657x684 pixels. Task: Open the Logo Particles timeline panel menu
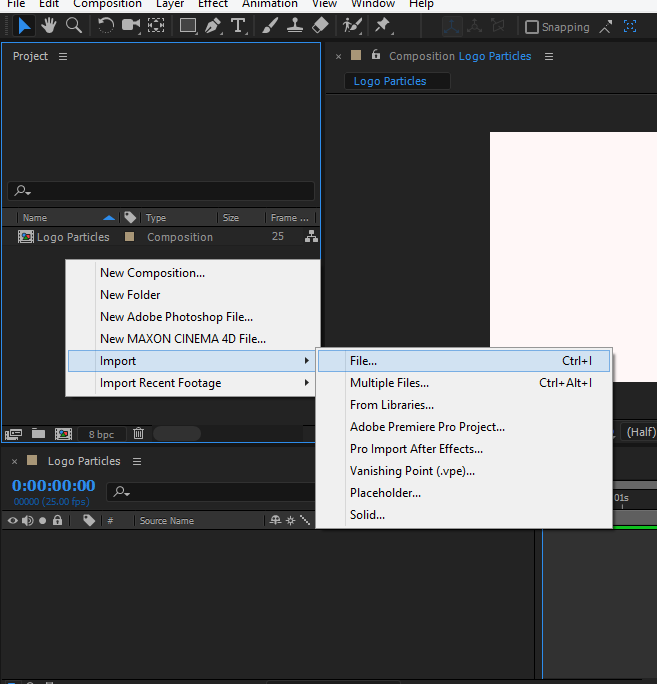click(x=137, y=461)
